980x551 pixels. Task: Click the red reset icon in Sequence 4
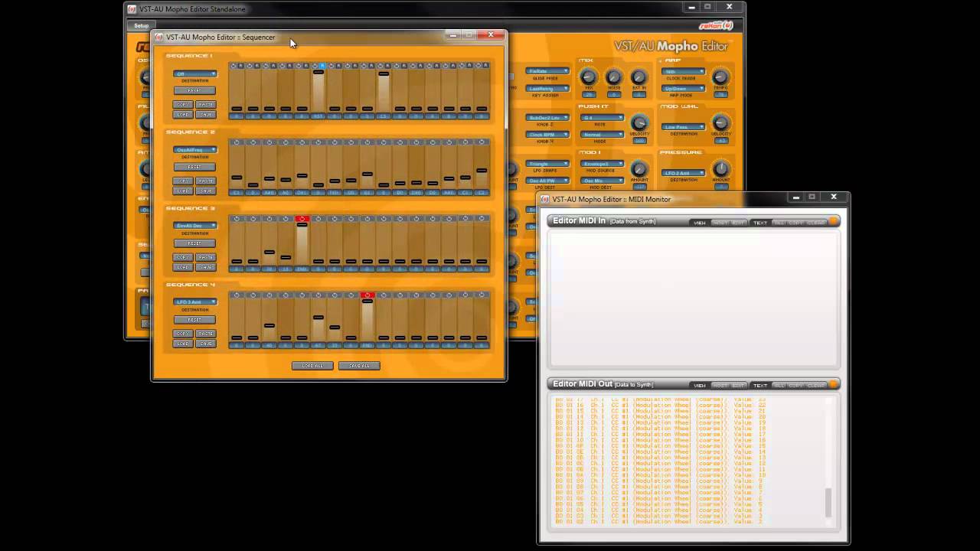[367, 295]
